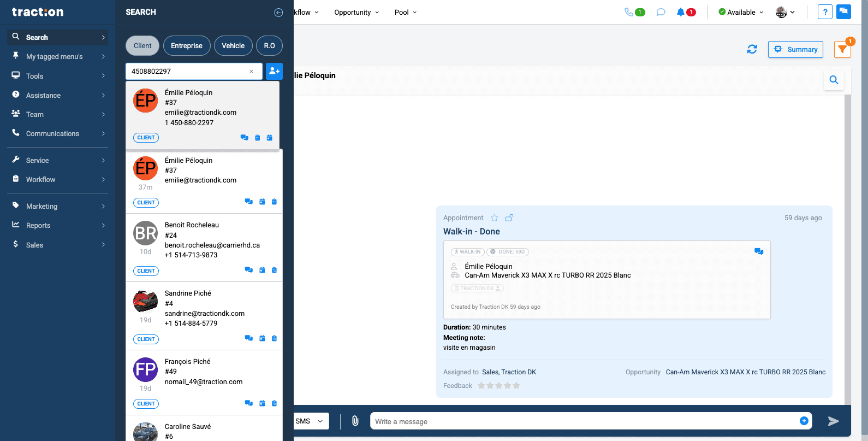Click the Summary button

pos(795,49)
